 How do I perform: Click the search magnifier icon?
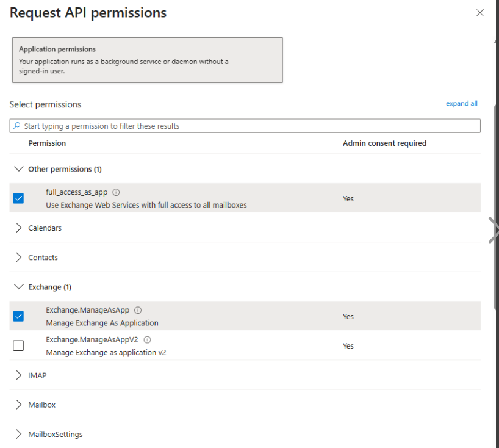[x=16, y=125]
